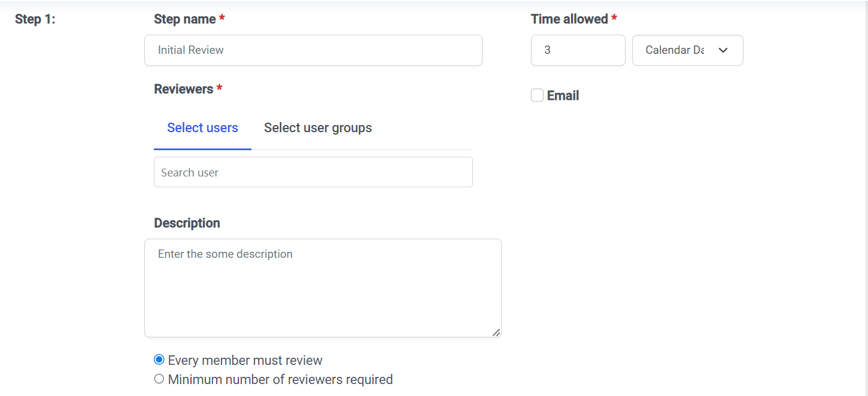The height and width of the screenshot is (396, 868).
Task: Switch to the Select users tab
Action: point(202,128)
